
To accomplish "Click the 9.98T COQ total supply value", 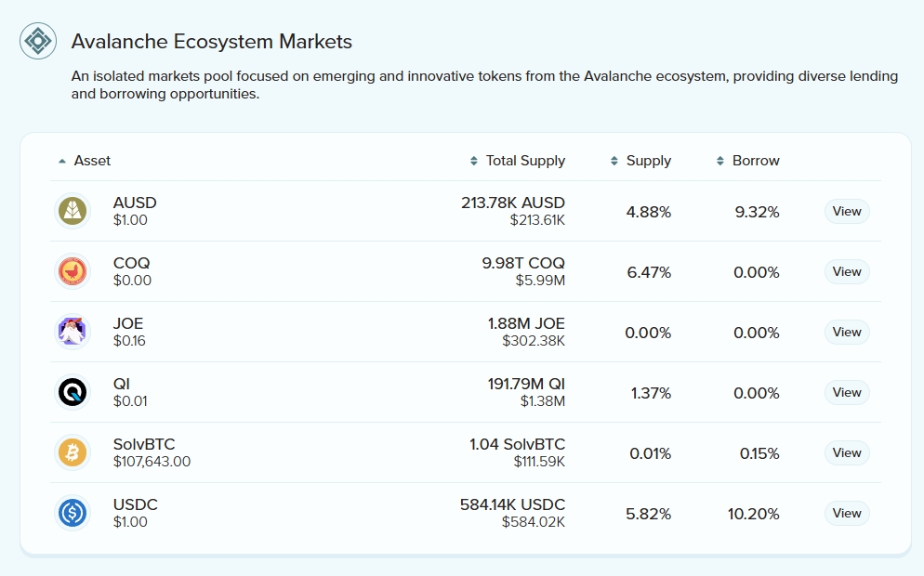I will click(523, 263).
